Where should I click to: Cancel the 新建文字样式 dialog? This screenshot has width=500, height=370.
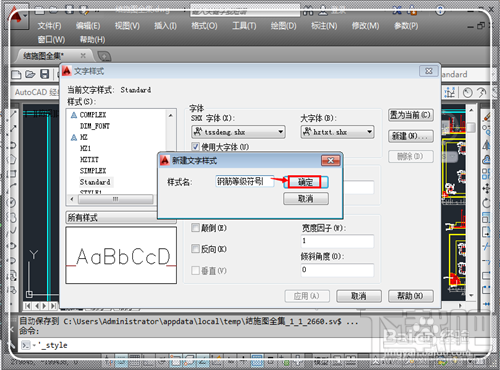pyautogui.click(x=306, y=199)
